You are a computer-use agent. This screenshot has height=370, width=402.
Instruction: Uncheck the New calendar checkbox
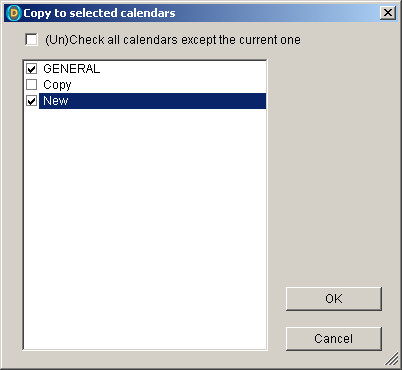(x=32, y=101)
